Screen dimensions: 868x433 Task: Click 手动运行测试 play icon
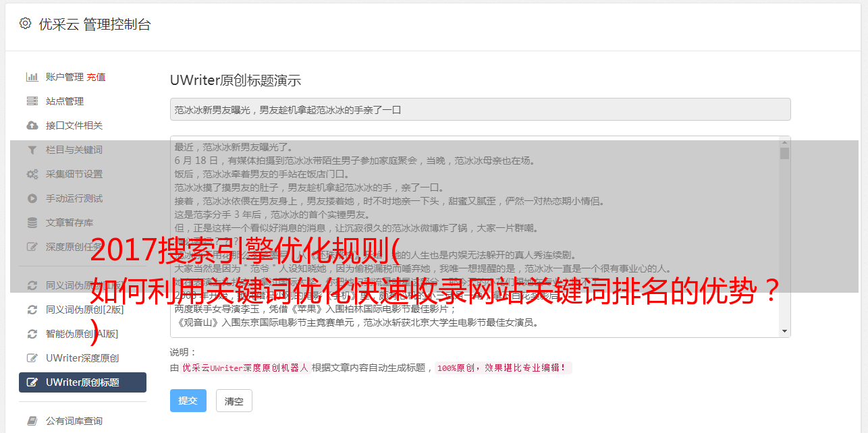click(x=32, y=198)
